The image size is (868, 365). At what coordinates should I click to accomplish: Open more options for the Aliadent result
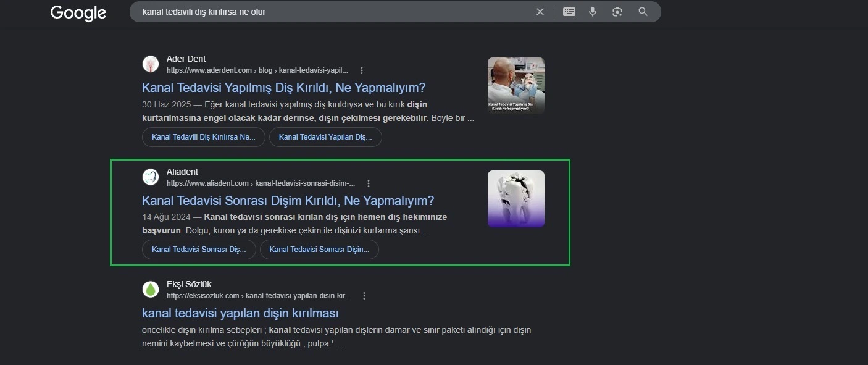click(x=369, y=183)
